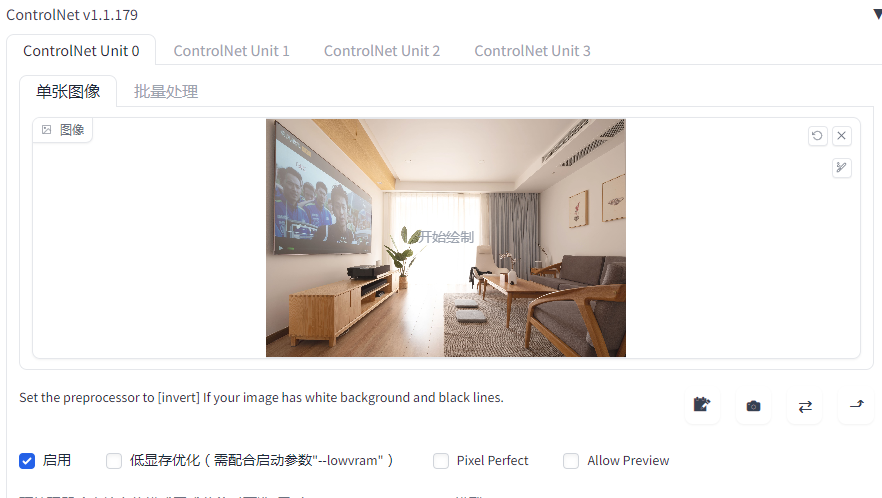Select the brush color pen icon
This screenshot has height=498, width=882.
point(842,168)
